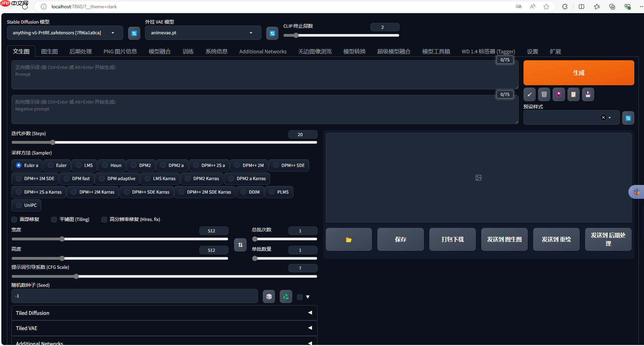This screenshot has height=346, width=644.
Task: Swap width and height with the arrows icon
Action: coord(240,245)
